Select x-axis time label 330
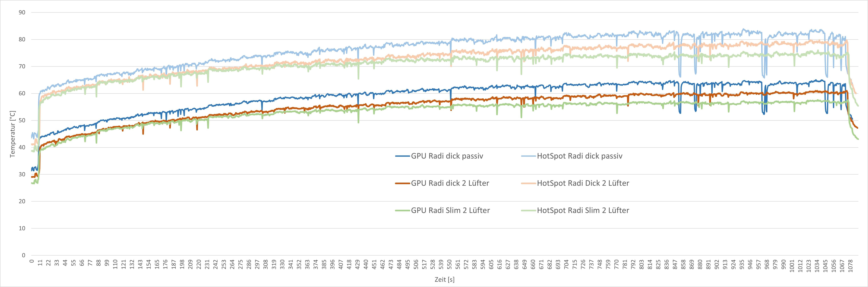Image resolution: width=868 pixels, height=287 pixels. click(282, 264)
